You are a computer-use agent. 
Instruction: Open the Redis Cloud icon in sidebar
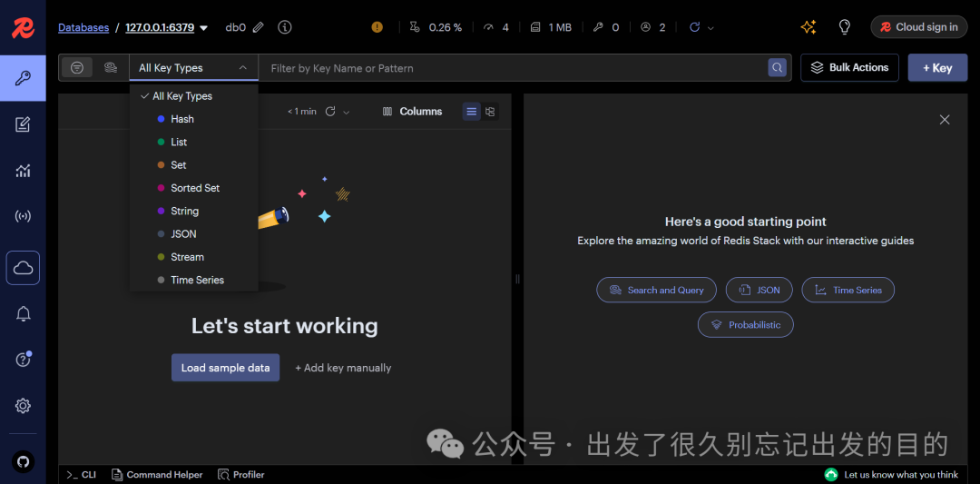[23, 268]
